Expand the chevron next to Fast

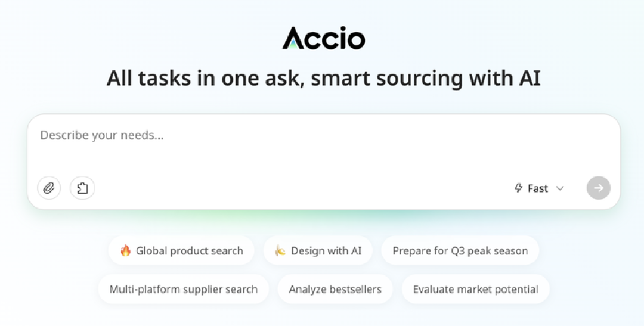tap(560, 188)
